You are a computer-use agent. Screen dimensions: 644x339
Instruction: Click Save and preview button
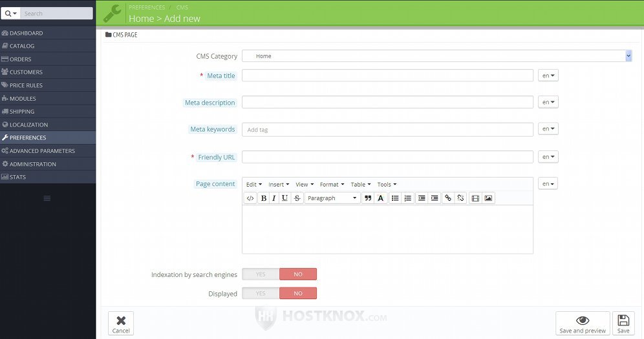(583, 324)
